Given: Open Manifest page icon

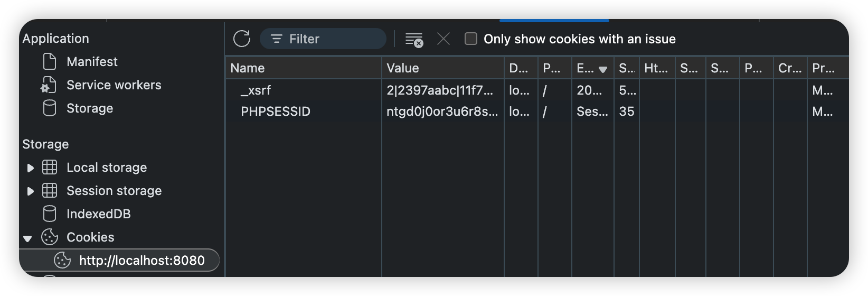Looking at the screenshot, I should pos(49,61).
